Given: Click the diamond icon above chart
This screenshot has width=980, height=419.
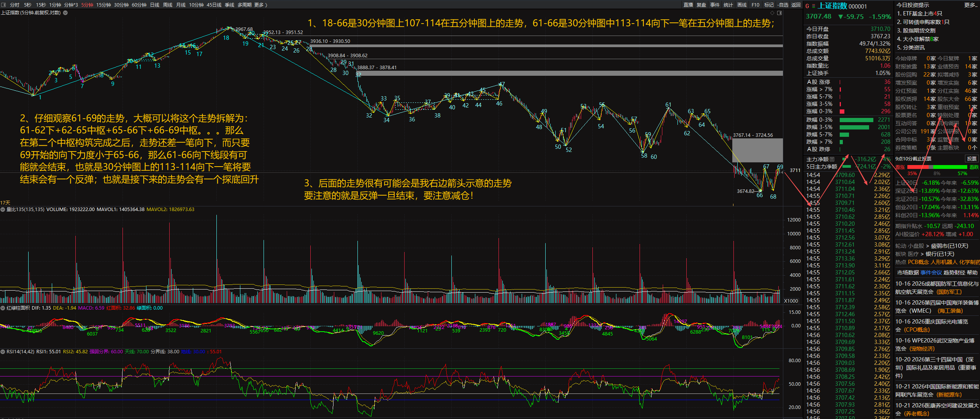Looking at the screenshot, I should pos(772,13).
